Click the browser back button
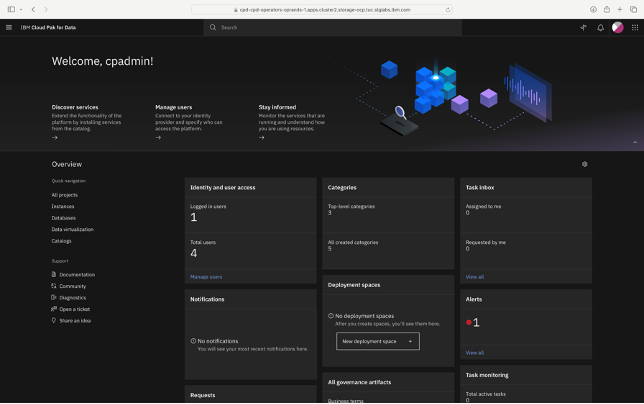644x404 pixels. click(33, 9)
